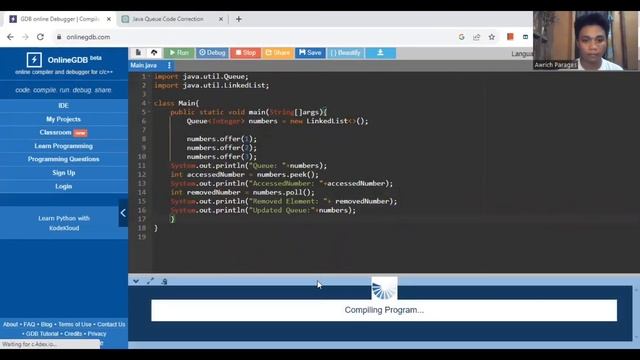Click the 'Compiling Program...' message
The image size is (640, 360).
coord(384,310)
